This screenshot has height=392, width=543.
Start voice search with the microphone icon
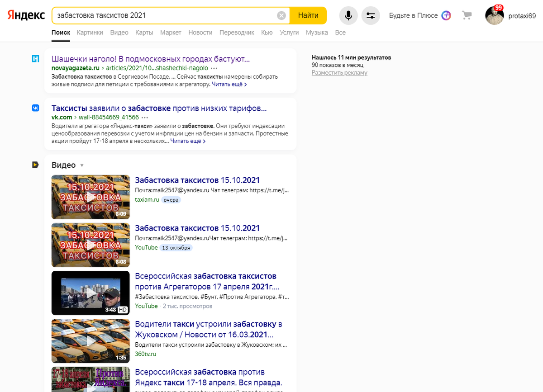tap(348, 15)
